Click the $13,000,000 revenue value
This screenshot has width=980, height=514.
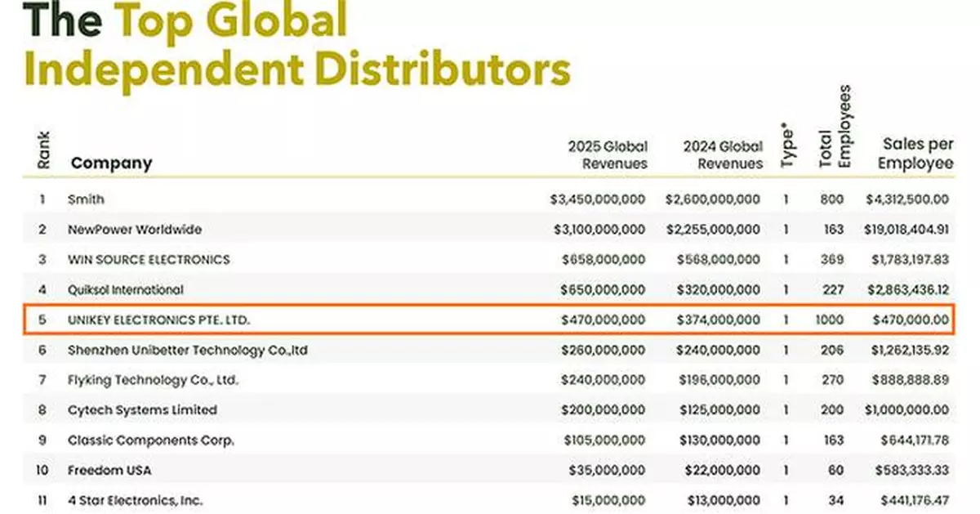[x=723, y=500]
